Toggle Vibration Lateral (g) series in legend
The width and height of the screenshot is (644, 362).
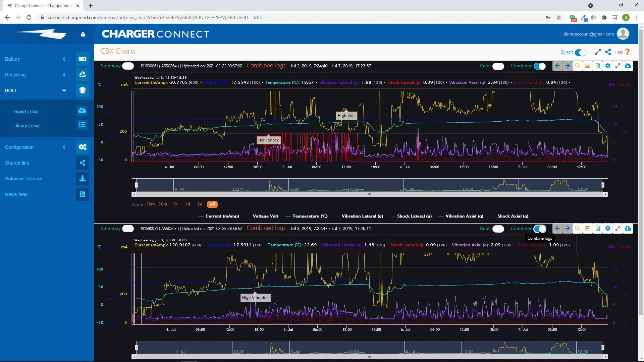pos(359,216)
